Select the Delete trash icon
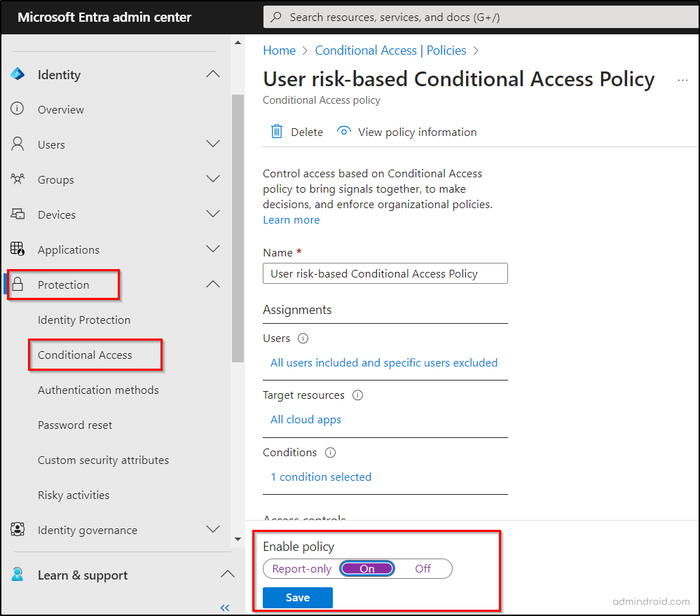 277,132
